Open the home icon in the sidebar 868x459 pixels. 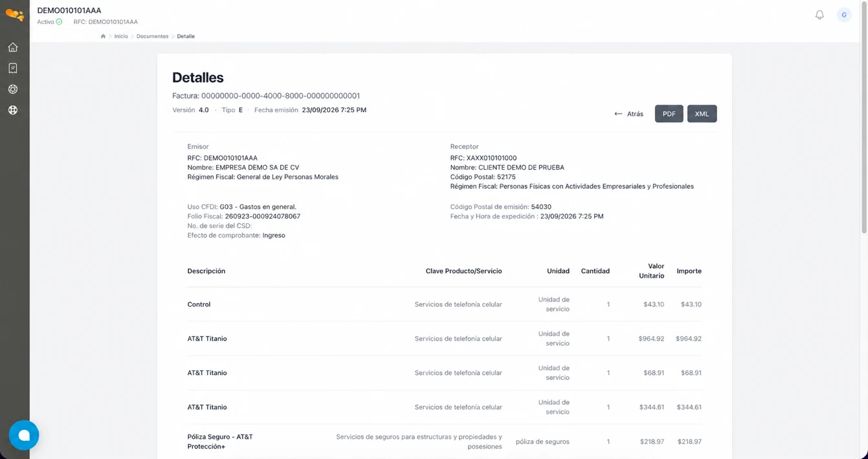(13, 47)
